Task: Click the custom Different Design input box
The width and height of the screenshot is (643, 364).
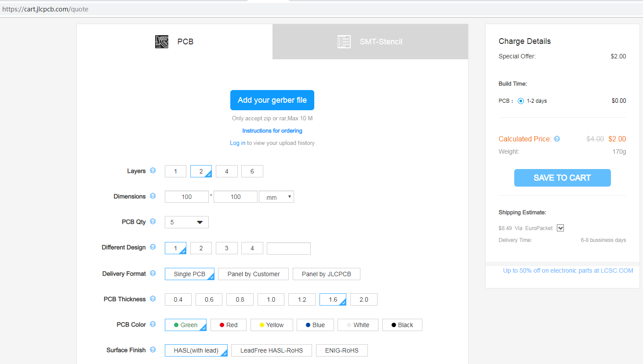Action: pos(289,249)
